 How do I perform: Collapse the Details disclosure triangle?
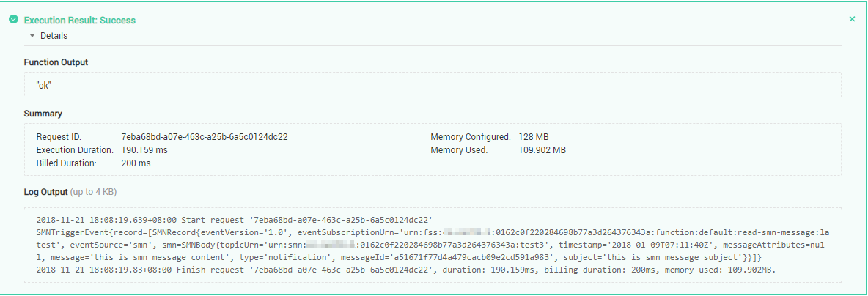32,35
